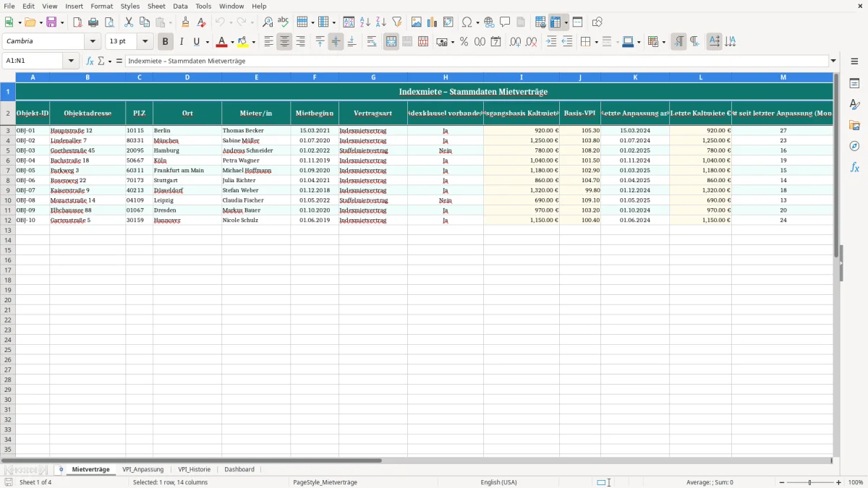The width and height of the screenshot is (868, 488).
Task: Click zoom percentage 100% in status bar
Action: click(x=856, y=482)
